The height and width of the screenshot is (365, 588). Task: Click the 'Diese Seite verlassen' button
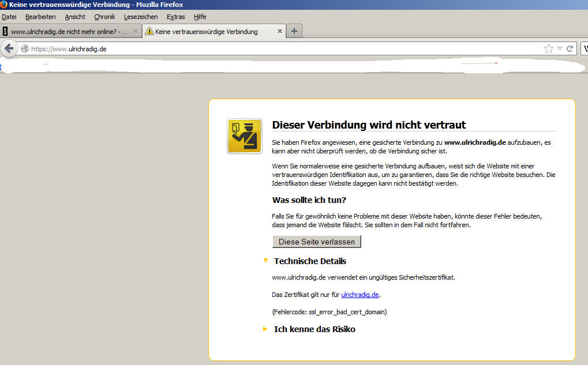(317, 242)
